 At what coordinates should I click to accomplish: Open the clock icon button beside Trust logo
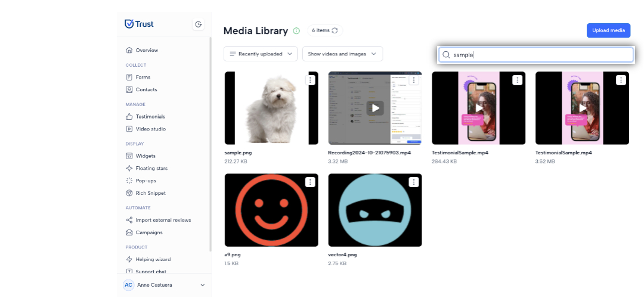[199, 24]
